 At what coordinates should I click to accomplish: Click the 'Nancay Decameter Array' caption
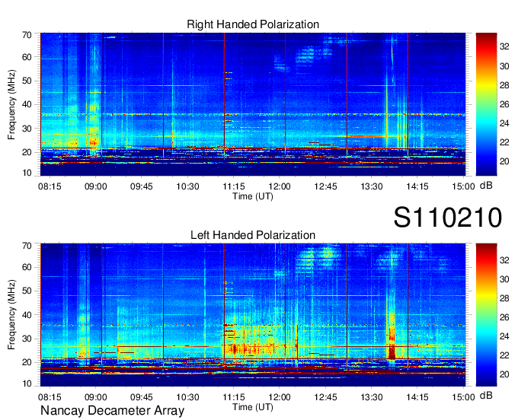112,411
